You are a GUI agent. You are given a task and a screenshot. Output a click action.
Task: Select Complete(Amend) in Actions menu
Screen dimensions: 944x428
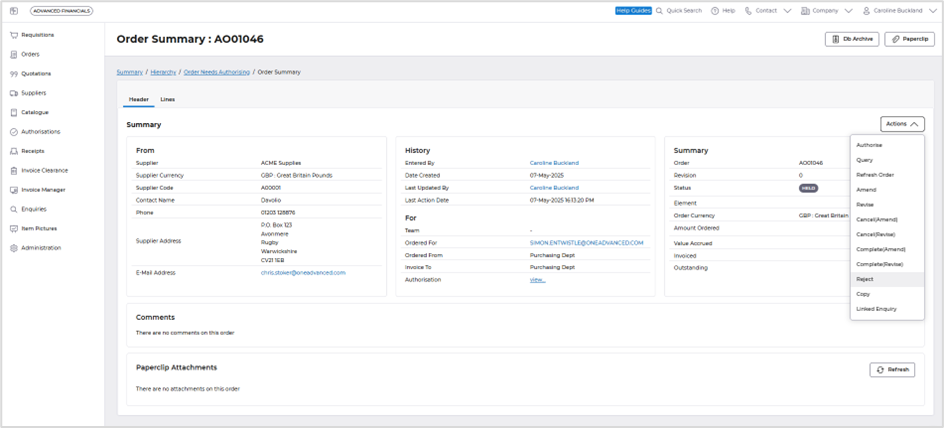click(x=887, y=249)
